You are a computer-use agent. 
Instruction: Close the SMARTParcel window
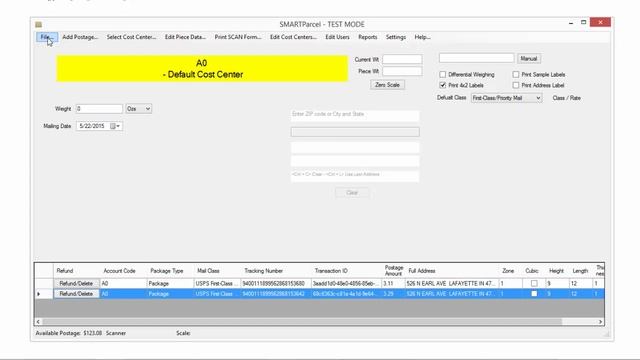pos(600,22)
